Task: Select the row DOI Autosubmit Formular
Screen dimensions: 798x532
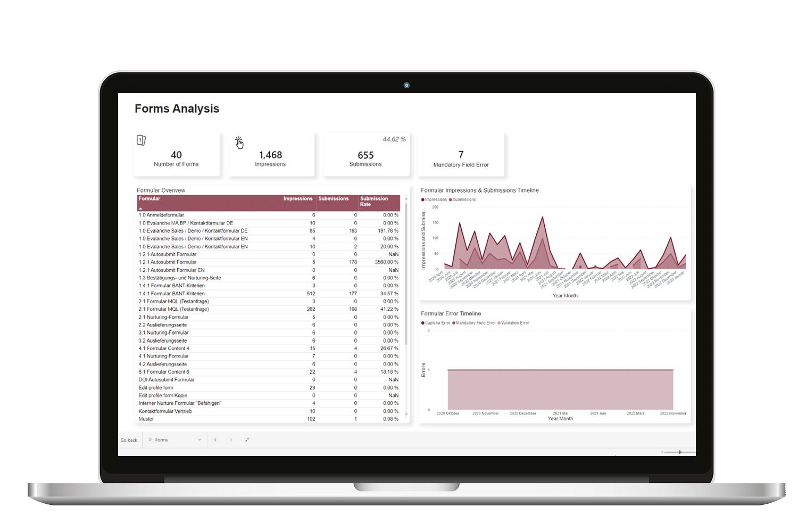Action: pyautogui.click(x=270, y=380)
